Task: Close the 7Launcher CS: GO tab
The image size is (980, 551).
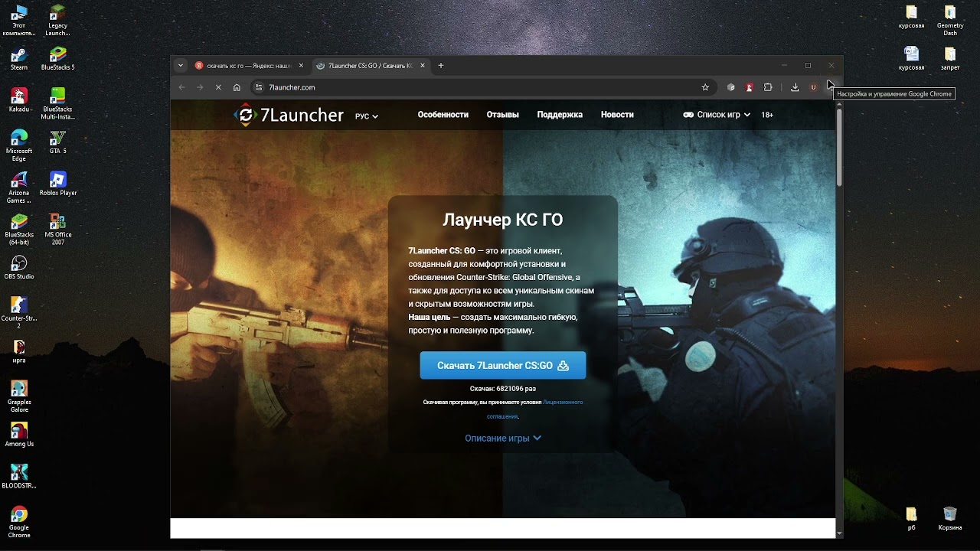Action: (423, 66)
